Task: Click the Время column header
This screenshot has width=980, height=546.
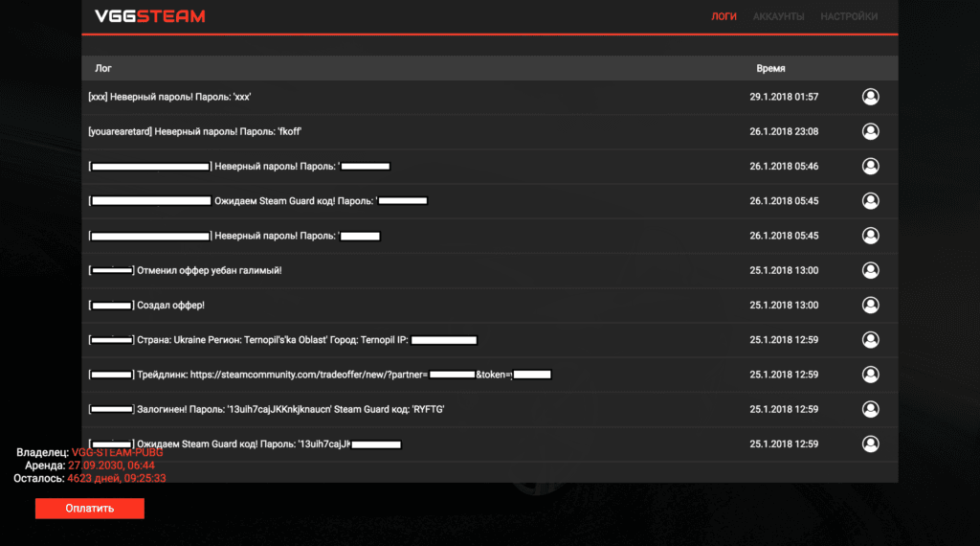Action: 770,69
